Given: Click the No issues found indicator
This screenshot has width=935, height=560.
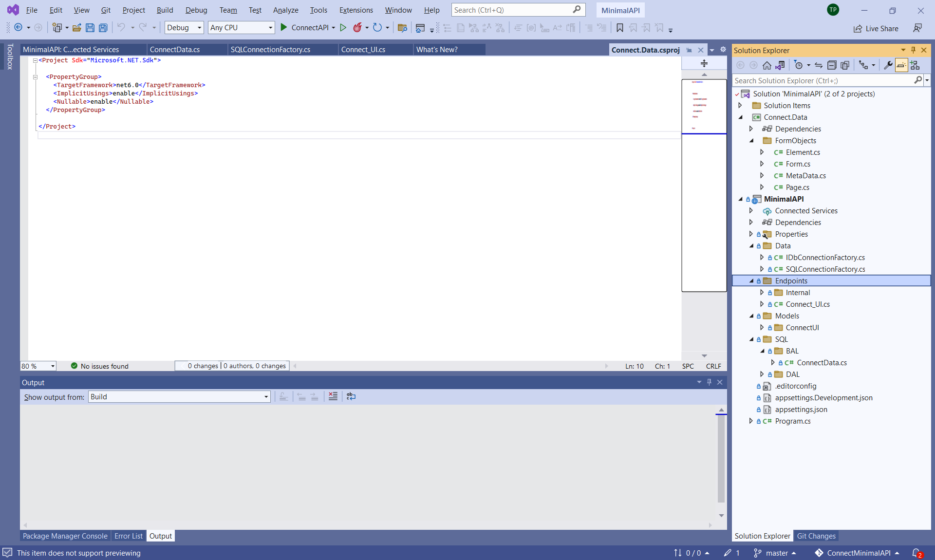Looking at the screenshot, I should click(x=100, y=366).
